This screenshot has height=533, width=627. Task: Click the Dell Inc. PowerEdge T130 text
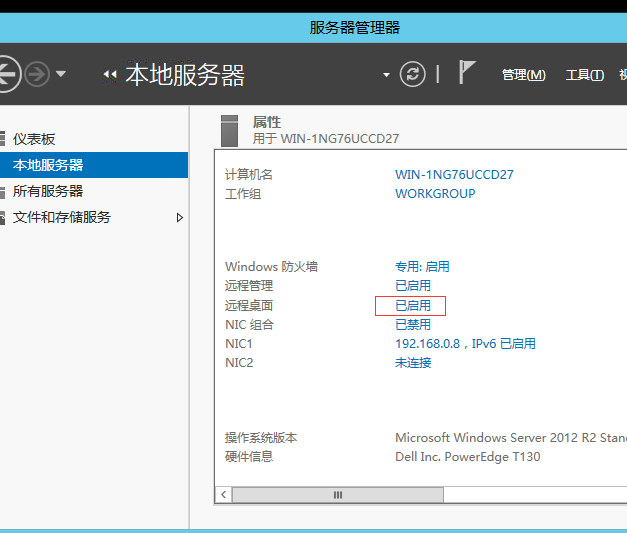tap(467, 457)
